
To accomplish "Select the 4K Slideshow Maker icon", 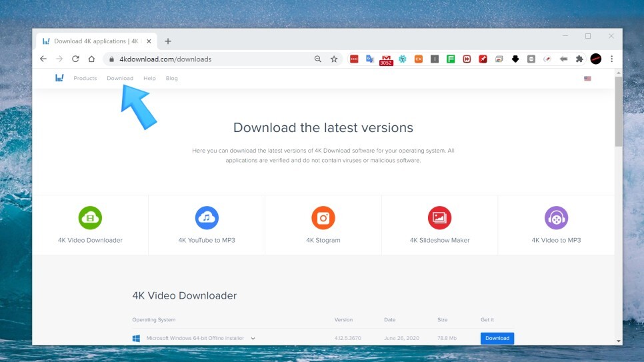I will click(439, 218).
